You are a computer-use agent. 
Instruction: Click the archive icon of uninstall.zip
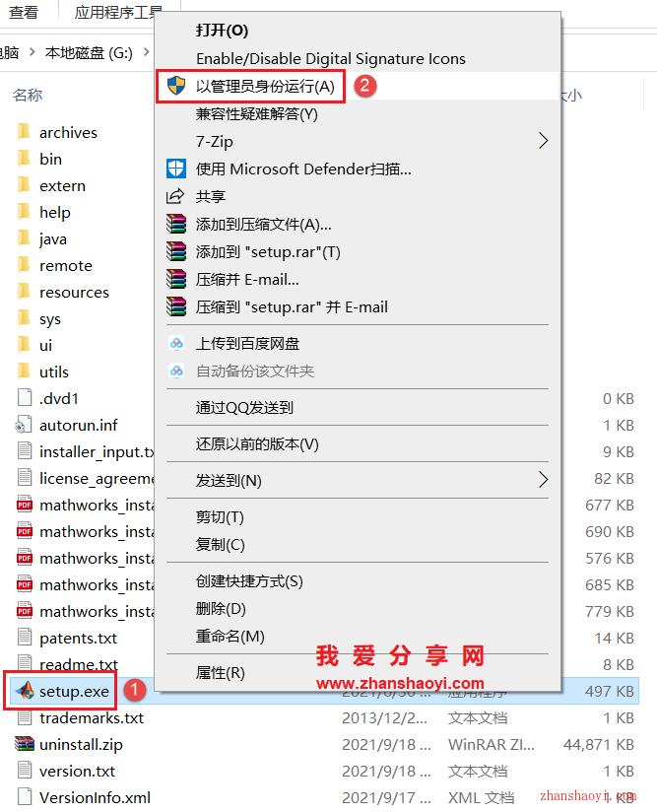tap(25, 744)
